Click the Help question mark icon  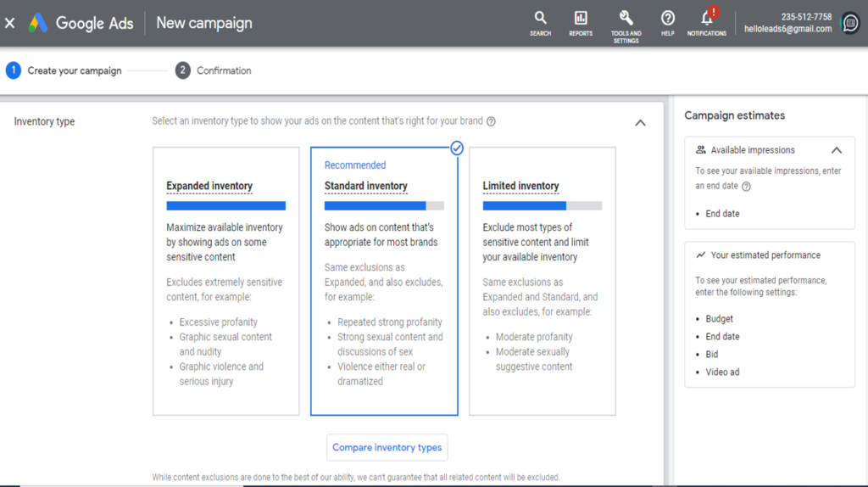(x=667, y=19)
